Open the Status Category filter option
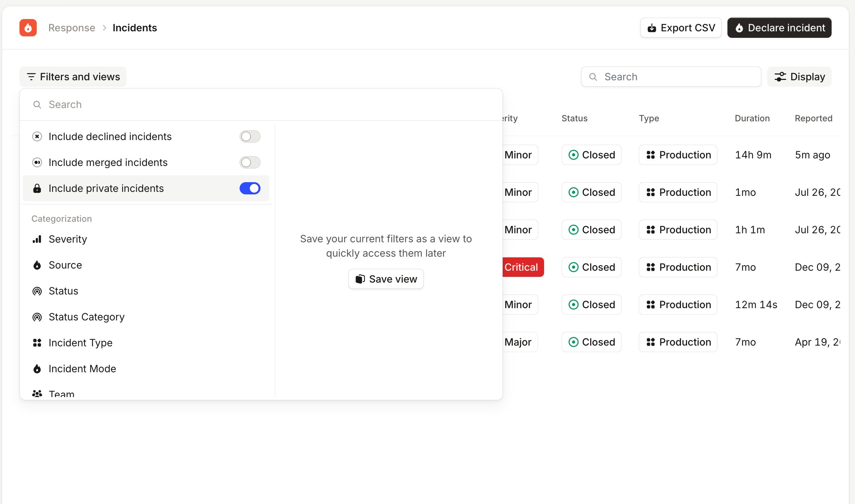The width and height of the screenshot is (855, 504). tap(146, 317)
